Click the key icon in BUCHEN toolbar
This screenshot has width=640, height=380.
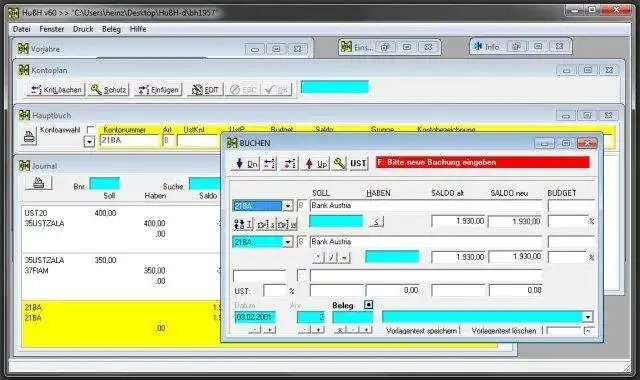pos(339,164)
